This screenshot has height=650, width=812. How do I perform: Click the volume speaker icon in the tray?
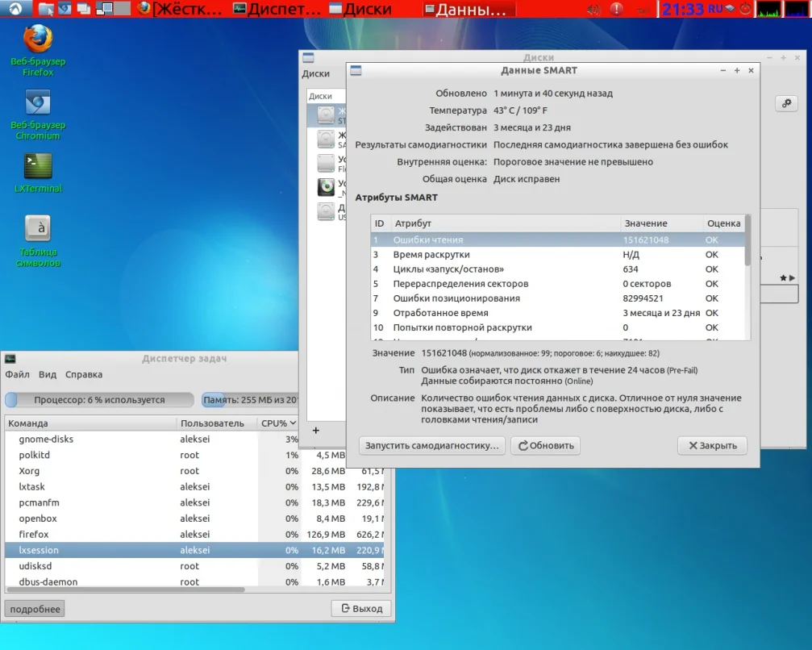coord(593,10)
